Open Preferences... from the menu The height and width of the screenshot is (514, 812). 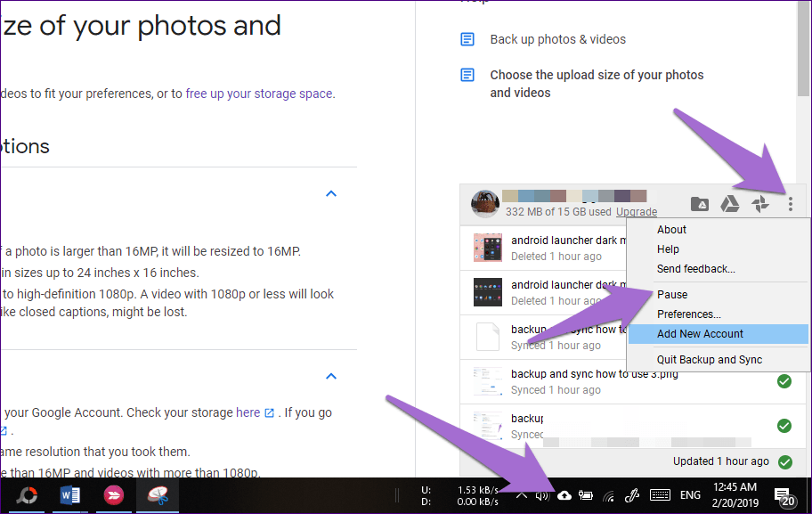pos(689,314)
